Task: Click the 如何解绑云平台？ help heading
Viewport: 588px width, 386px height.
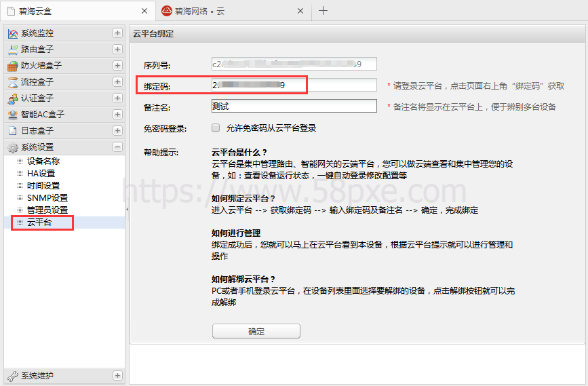Action: click(243, 279)
